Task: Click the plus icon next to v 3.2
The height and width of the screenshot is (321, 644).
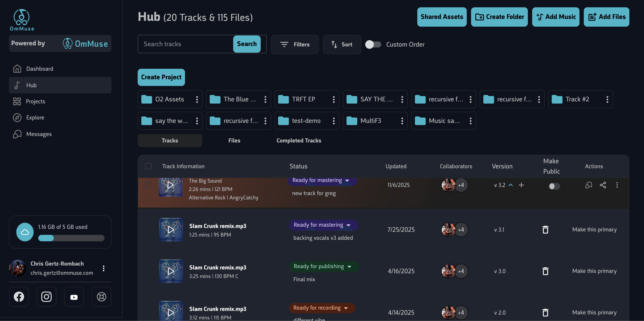Action: pos(521,185)
